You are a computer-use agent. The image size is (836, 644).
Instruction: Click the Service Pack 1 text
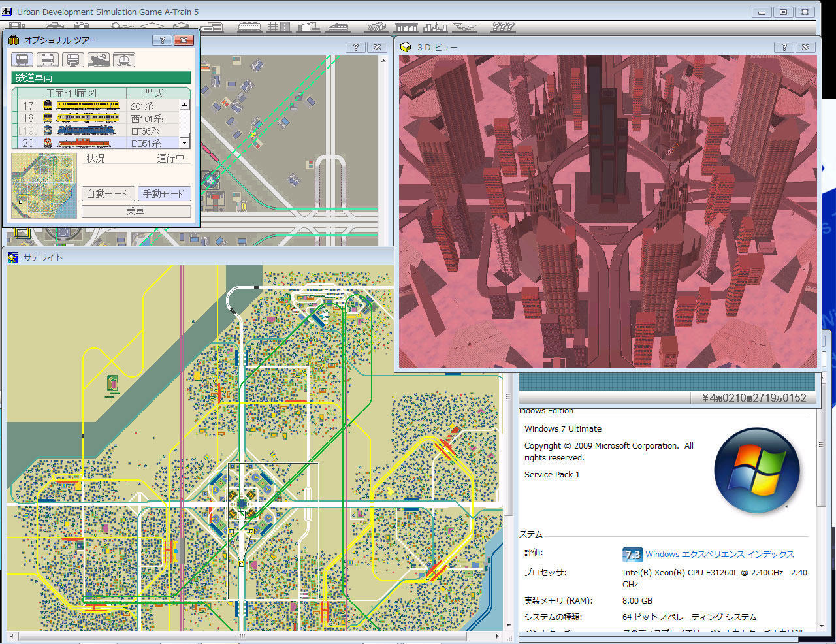[552, 475]
